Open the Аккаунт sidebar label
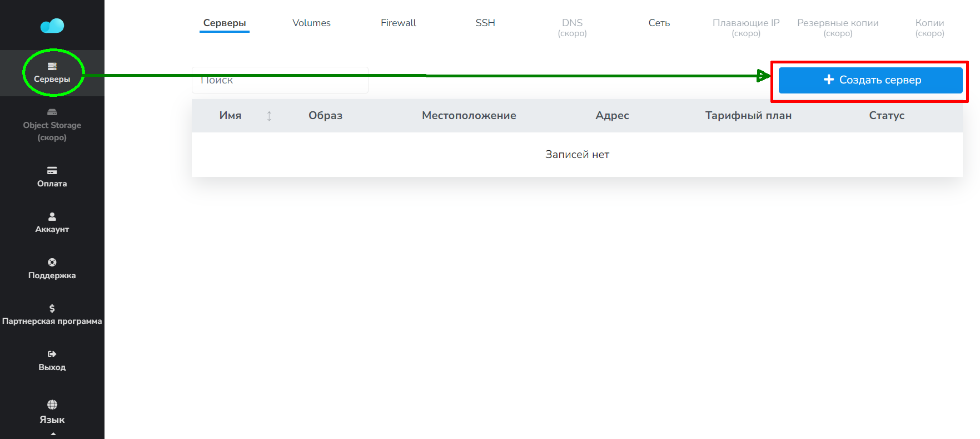 52,229
